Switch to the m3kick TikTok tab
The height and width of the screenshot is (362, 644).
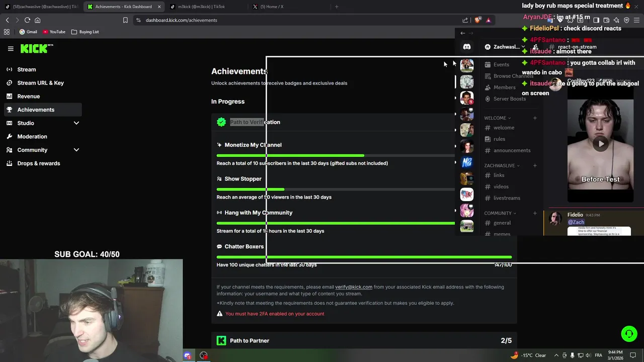click(206, 7)
